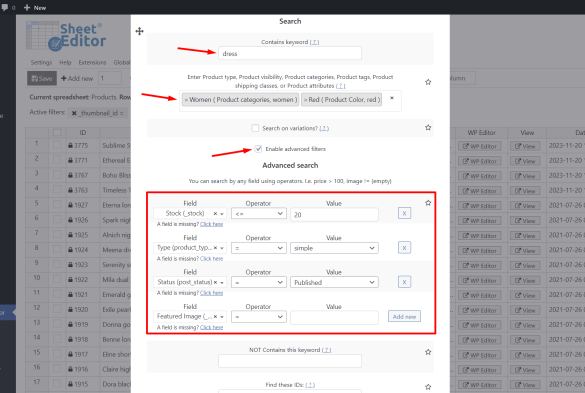
Task: Focus the Stock value input showing 20
Action: pyautogui.click(x=334, y=214)
